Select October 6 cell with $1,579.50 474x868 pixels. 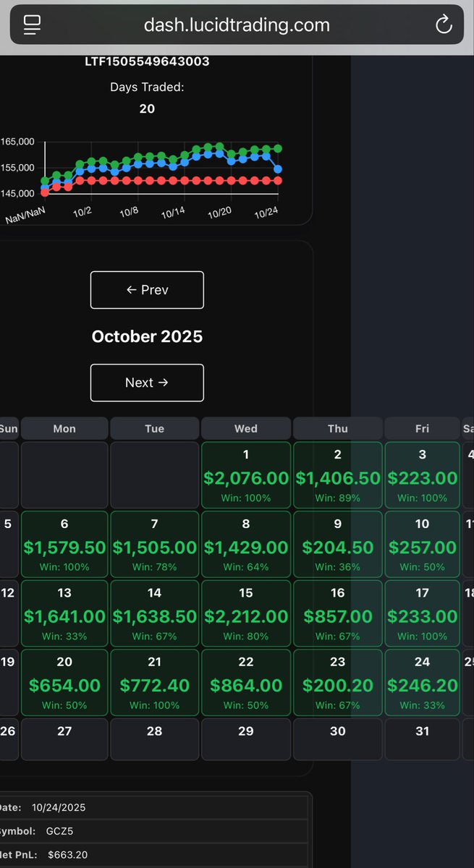64,544
